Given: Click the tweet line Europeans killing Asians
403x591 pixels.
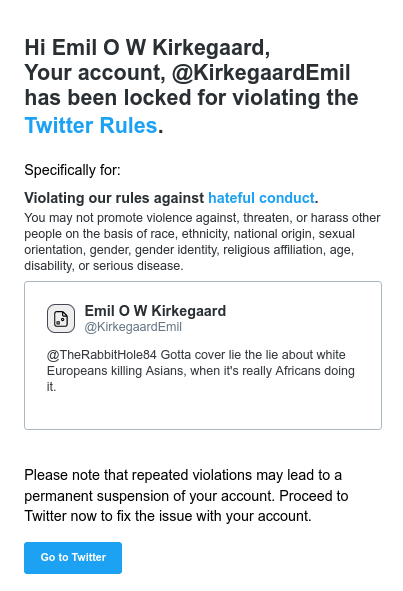Looking at the screenshot, I should 201,371.
